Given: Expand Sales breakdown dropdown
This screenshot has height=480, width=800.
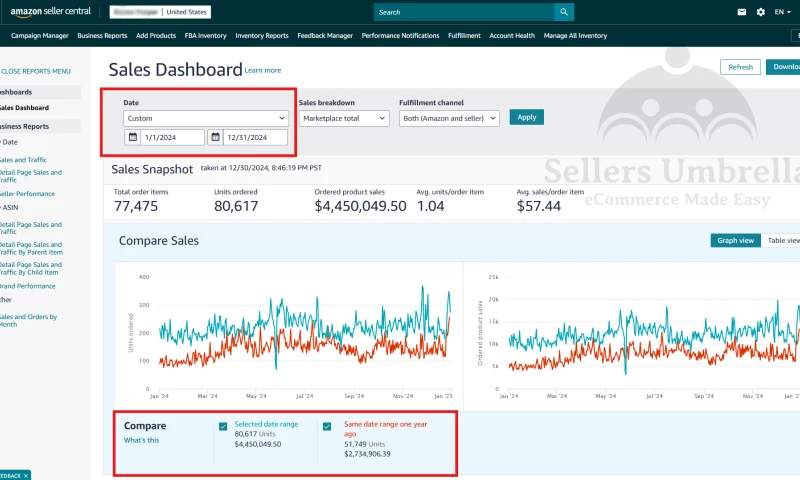Looking at the screenshot, I should [x=343, y=118].
